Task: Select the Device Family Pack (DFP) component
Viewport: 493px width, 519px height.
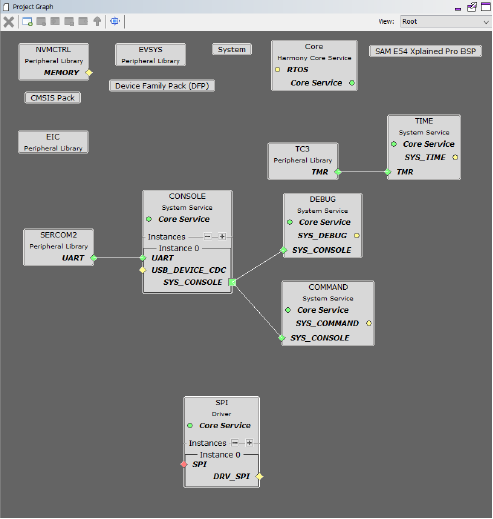Action: pos(162,86)
